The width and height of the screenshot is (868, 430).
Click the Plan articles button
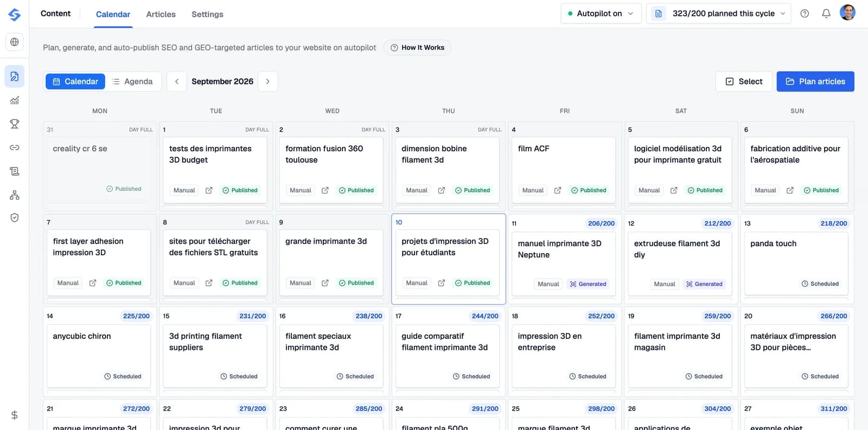click(x=815, y=81)
